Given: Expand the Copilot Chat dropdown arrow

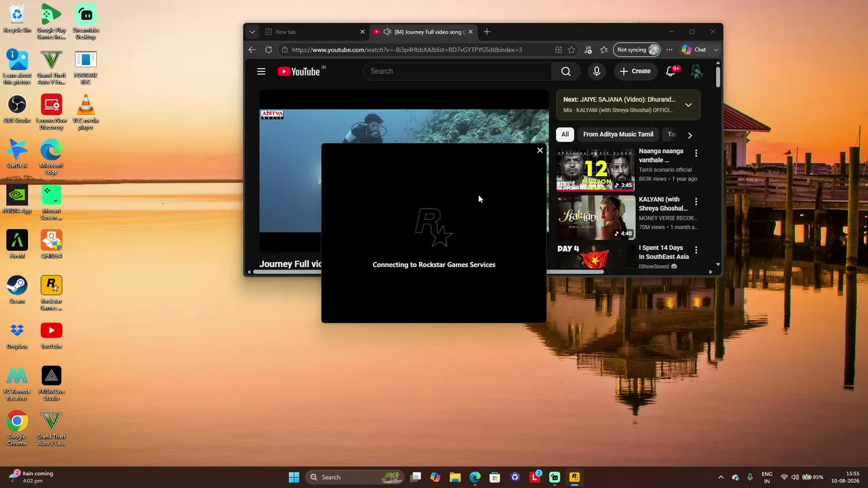Looking at the screenshot, I should 715,49.
